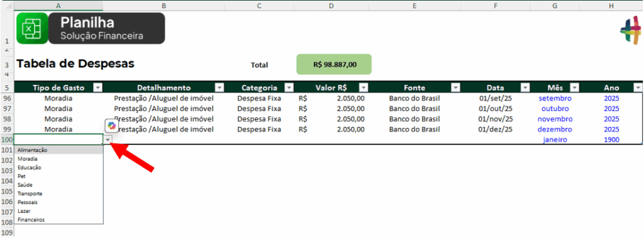644x238 pixels.
Task: Select column B header
Action: [164, 6]
